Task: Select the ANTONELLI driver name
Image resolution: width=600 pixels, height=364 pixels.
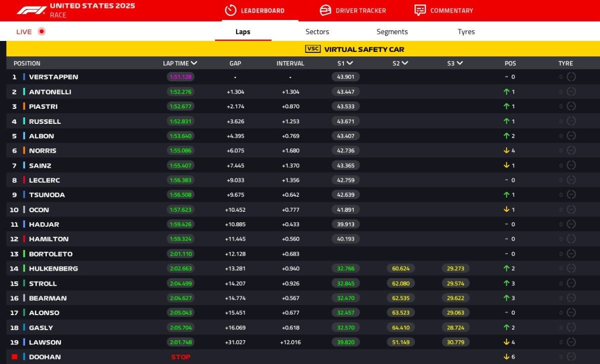Action: point(50,92)
